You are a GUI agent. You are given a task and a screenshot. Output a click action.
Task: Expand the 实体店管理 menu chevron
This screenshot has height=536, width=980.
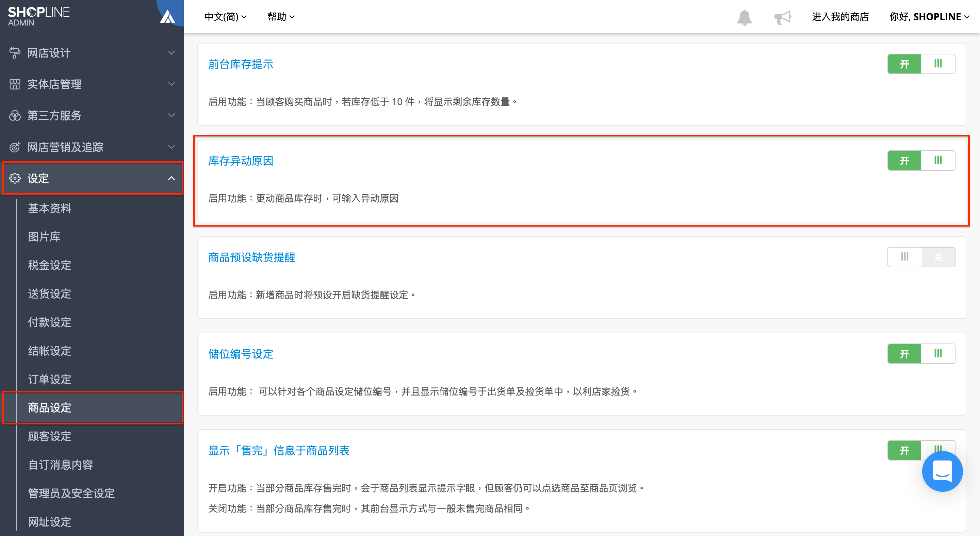pyautogui.click(x=171, y=84)
